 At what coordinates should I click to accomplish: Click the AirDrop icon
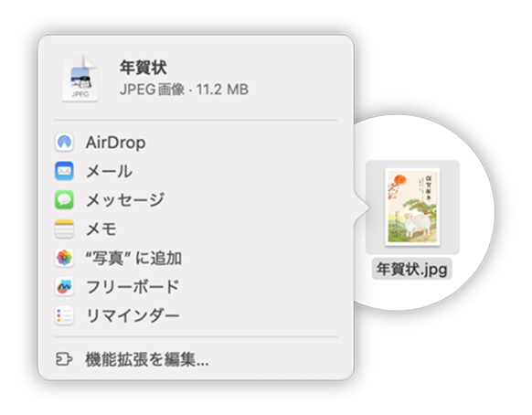(x=64, y=142)
